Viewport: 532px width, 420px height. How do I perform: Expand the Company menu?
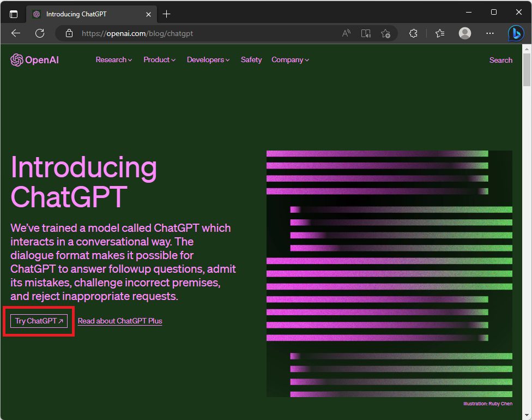[290, 60]
